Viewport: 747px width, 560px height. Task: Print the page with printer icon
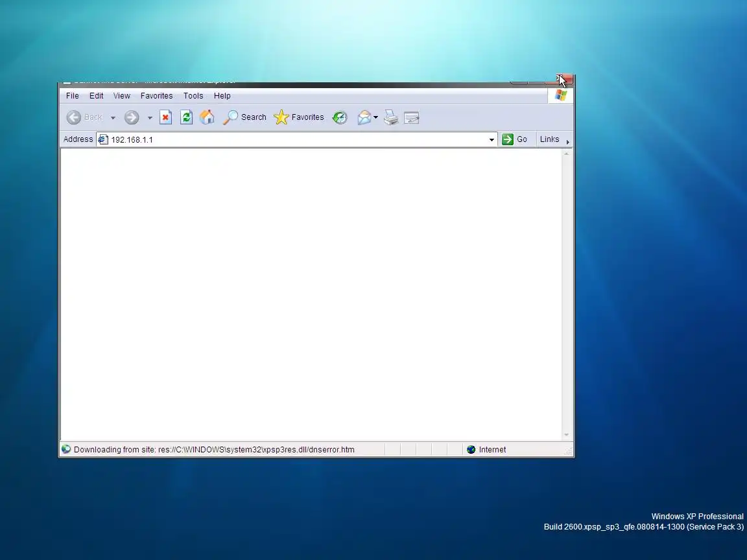[x=391, y=117]
